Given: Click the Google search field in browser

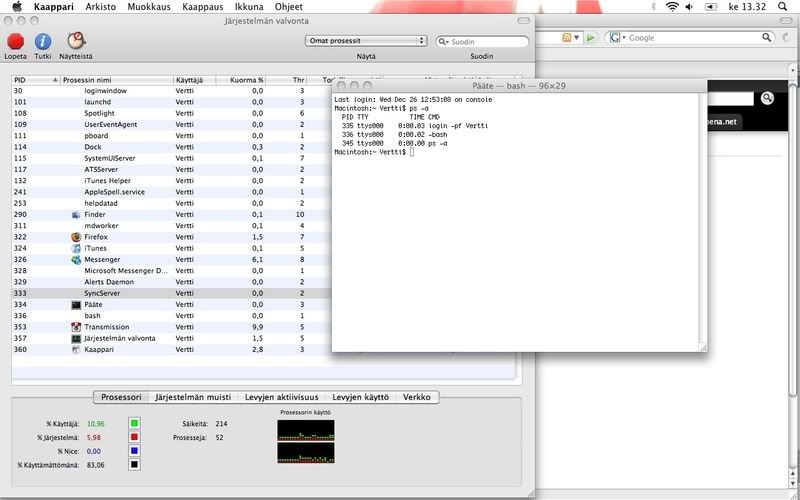Looking at the screenshot, I should click(x=690, y=38).
